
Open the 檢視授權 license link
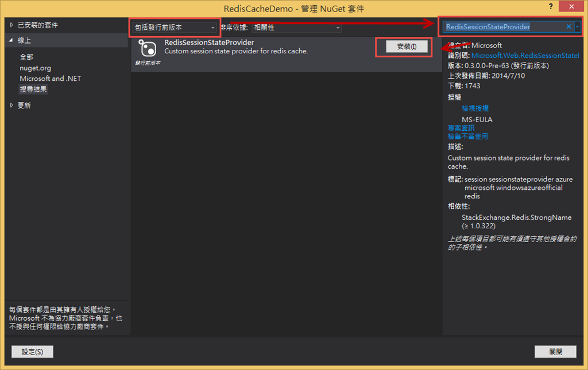475,108
